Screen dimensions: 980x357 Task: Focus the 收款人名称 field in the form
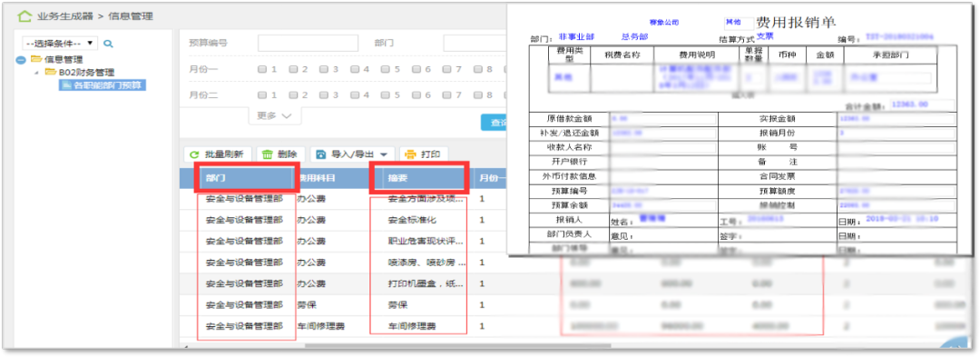(663, 147)
